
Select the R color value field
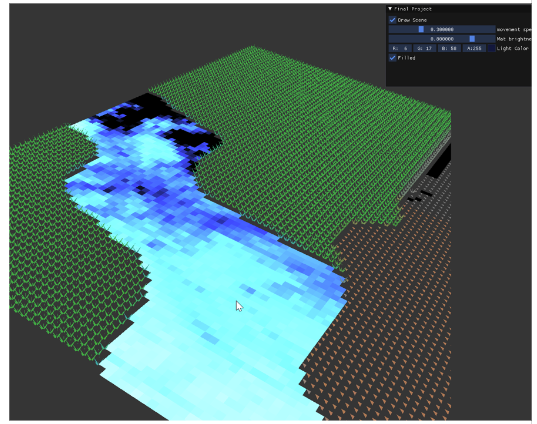400,48
